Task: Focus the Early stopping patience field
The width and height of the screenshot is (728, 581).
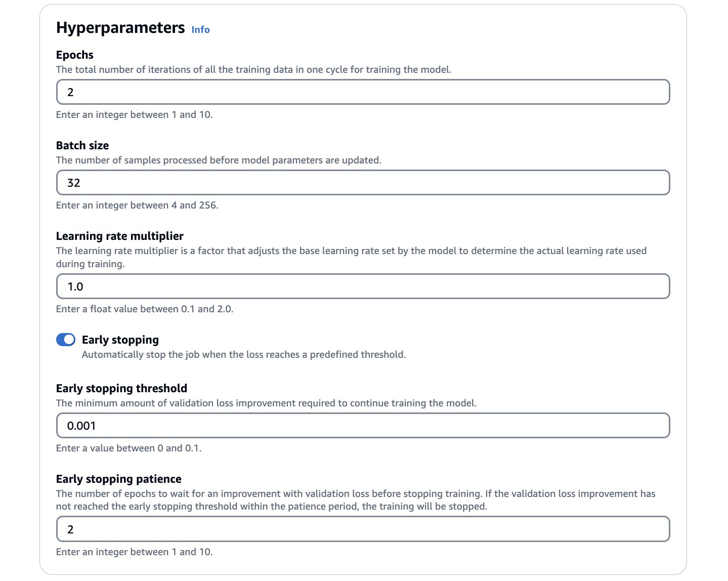Action: click(x=363, y=529)
